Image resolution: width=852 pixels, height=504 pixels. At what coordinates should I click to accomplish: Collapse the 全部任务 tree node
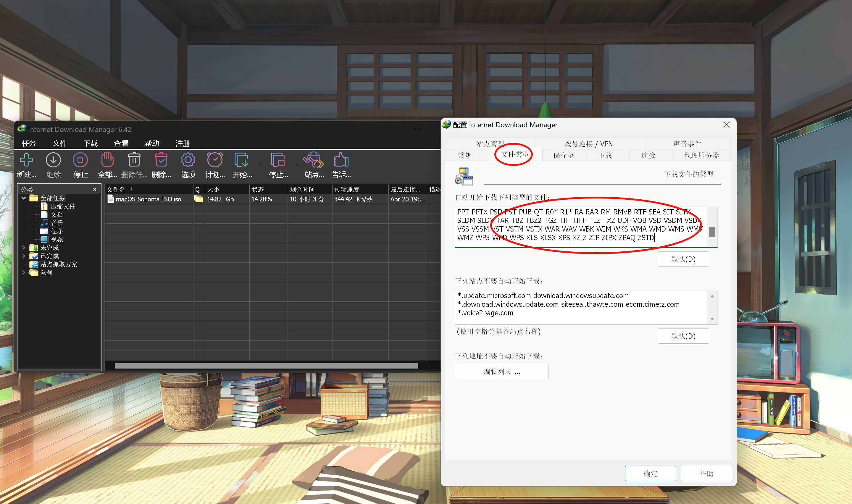pyautogui.click(x=24, y=198)
